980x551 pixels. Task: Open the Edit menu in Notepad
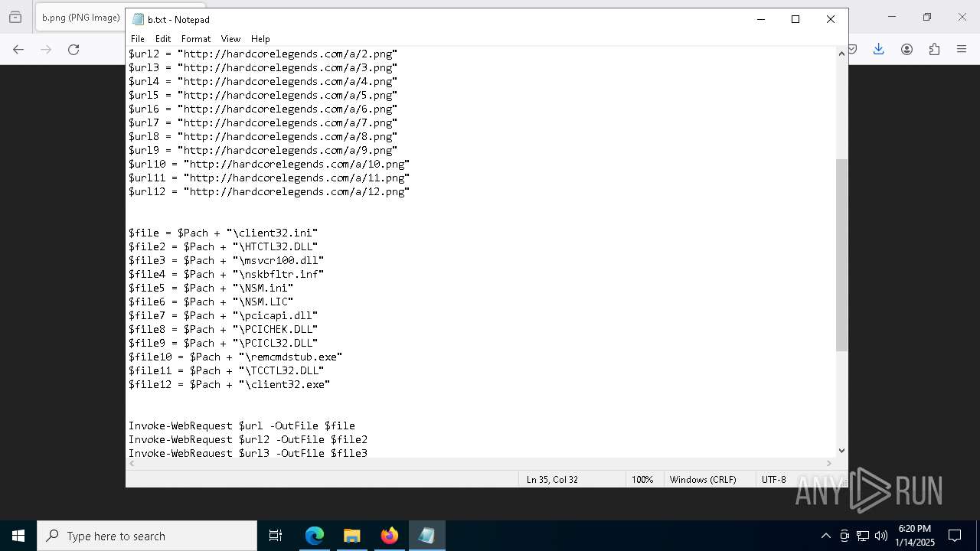pyautogui.click(x=163, y=39)
